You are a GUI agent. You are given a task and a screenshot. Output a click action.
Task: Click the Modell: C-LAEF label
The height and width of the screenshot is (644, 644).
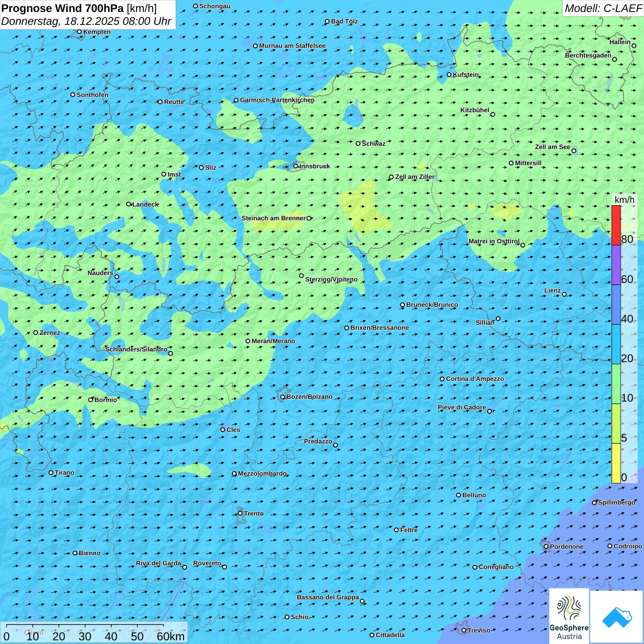pyautogui.click(x=603, y=8)
